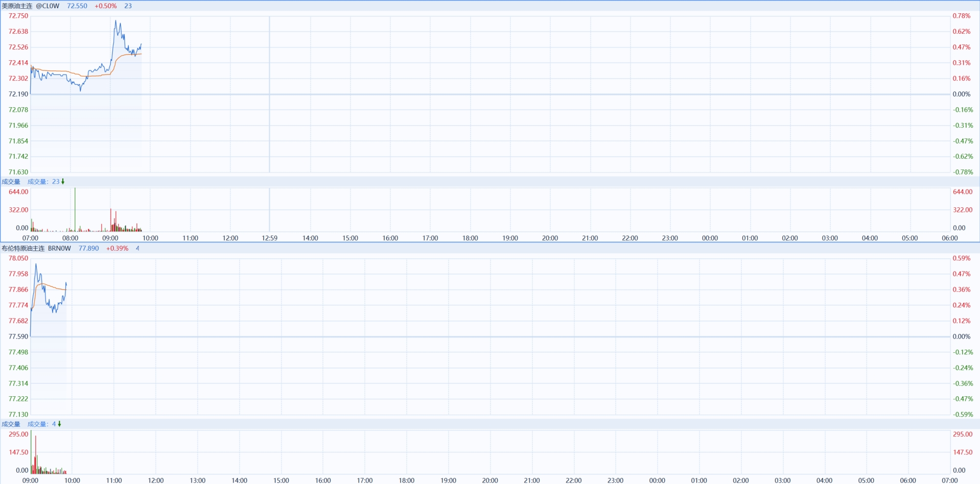Click the latest price 72.550
The image size is (980, 484).
(77, 6)
